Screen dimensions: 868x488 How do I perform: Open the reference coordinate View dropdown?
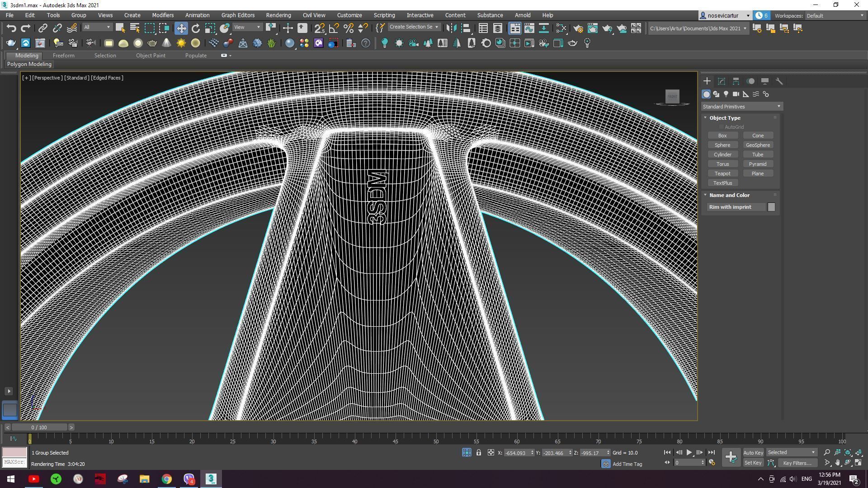(x=247, y=28)
